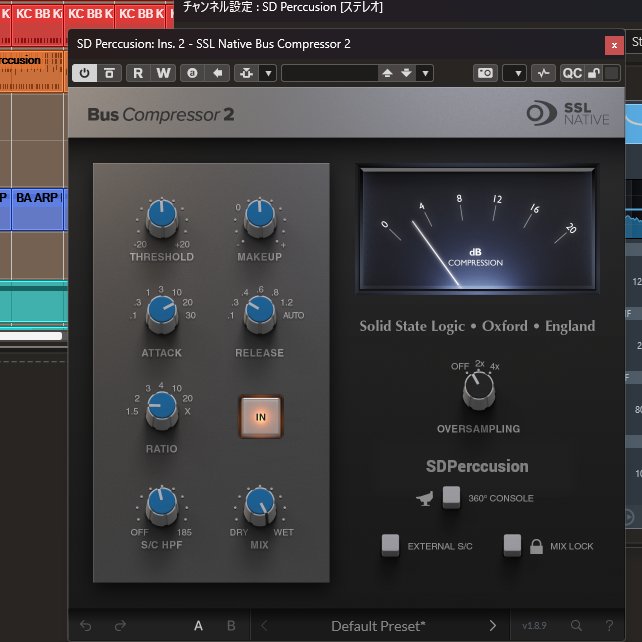The image size is (642, 642).
Task: Toggle the plugin power/activate button
Action: (84, 73)
